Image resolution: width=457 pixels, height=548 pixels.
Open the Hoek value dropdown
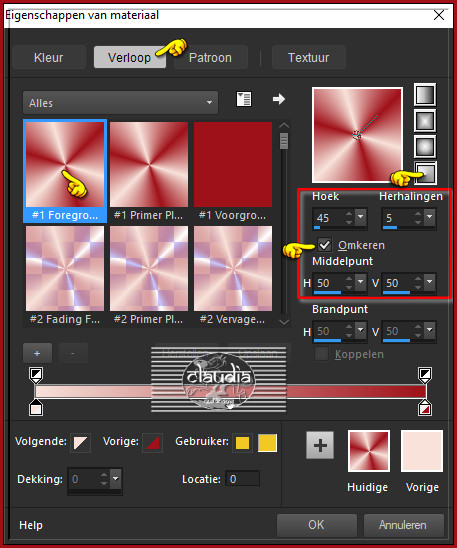361,217
